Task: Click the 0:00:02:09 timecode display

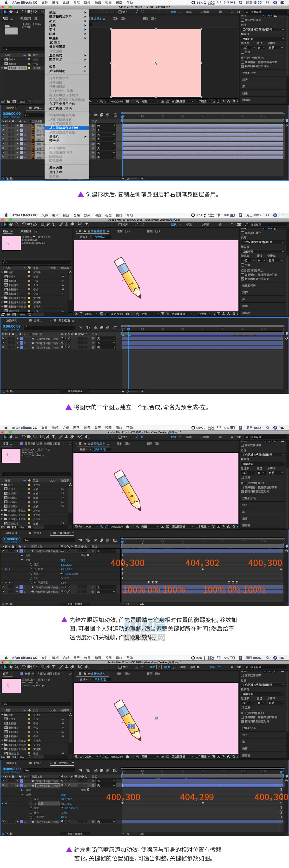Action: [x=11, y=769]
